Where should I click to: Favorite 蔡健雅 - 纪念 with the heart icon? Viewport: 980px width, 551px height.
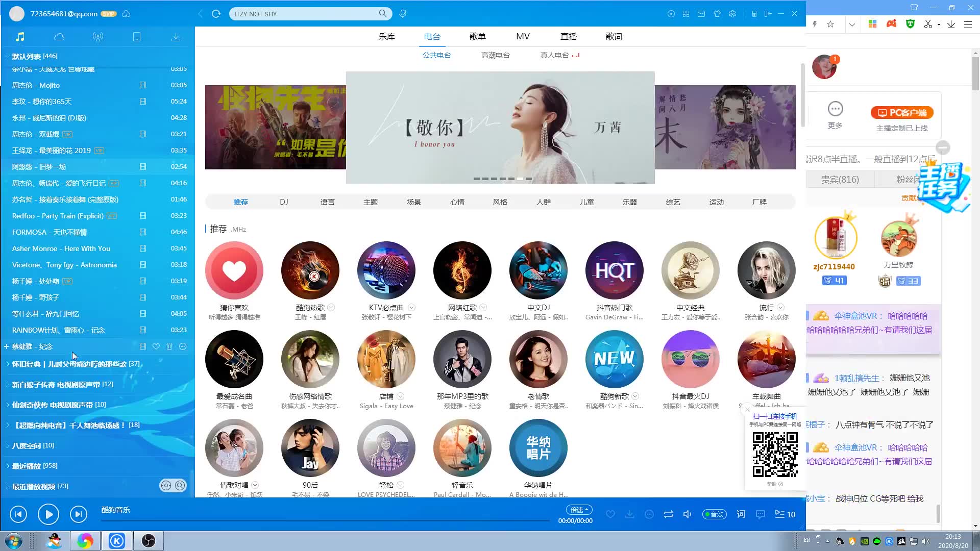pos(156,346)
